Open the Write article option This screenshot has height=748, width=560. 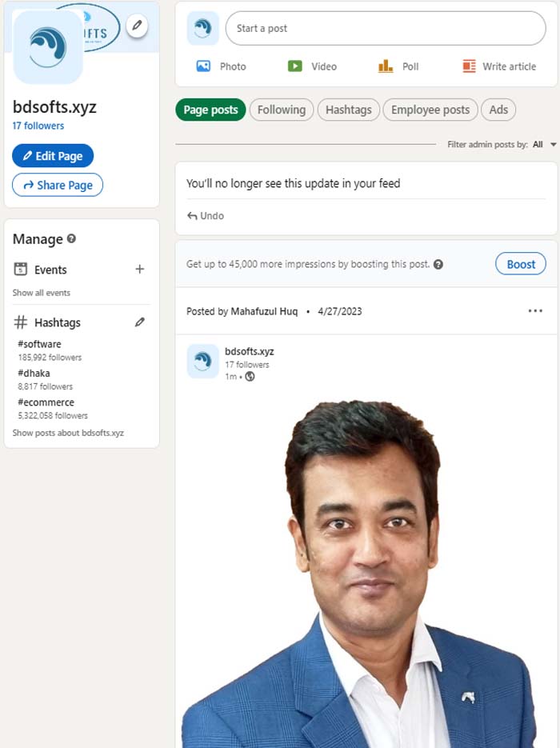point(498,66)
